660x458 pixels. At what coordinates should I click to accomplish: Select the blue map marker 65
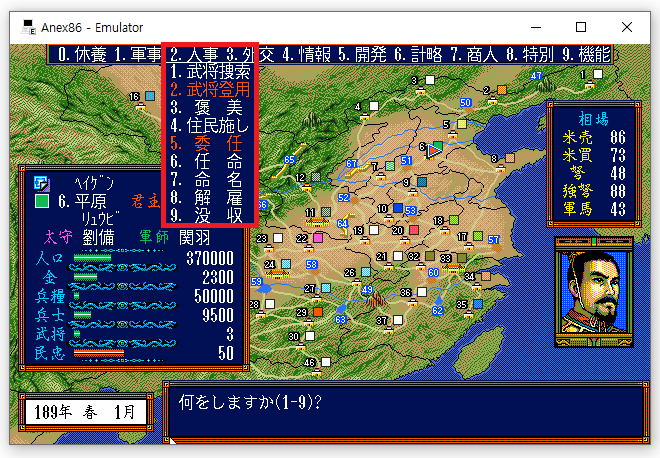289,160
